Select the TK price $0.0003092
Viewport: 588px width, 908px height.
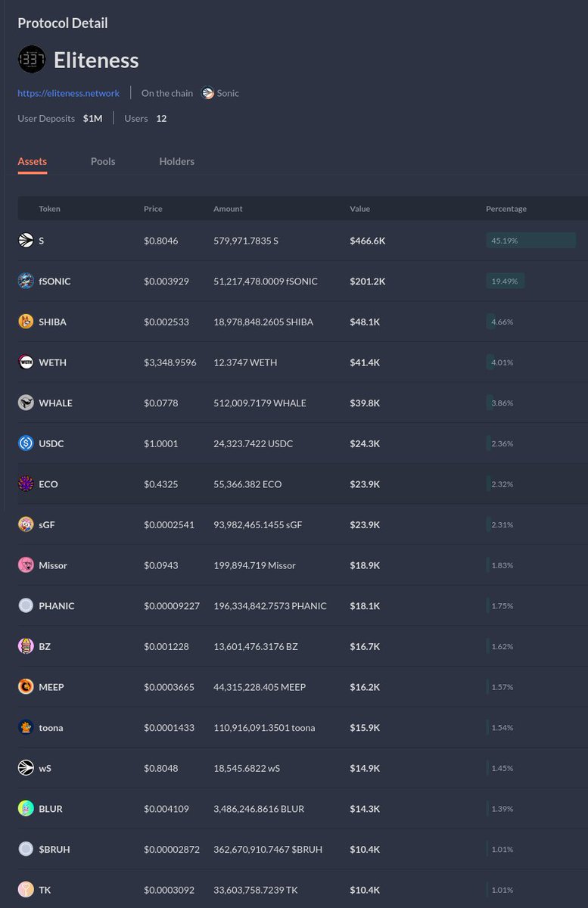click(169, 890)
